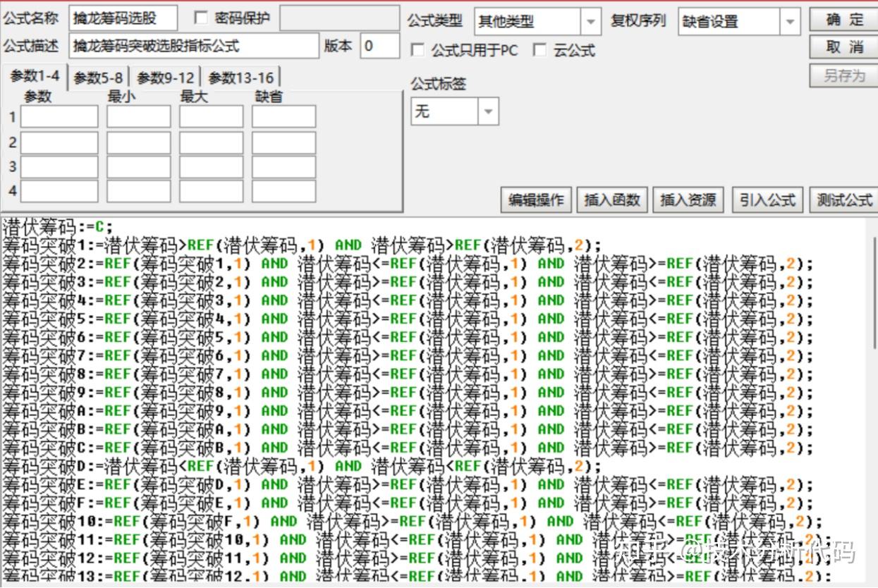The width and height of the screenshot is (878, 588).
Task: Click the line starting 筹码突破A:=
Action: pyautogui.click(x=408, y=410)
